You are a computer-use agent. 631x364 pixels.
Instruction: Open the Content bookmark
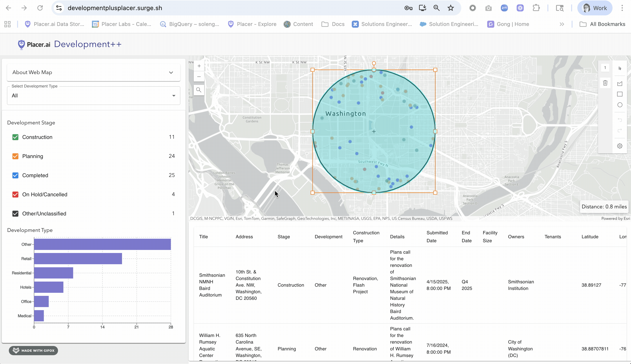(x=298, y=24)
